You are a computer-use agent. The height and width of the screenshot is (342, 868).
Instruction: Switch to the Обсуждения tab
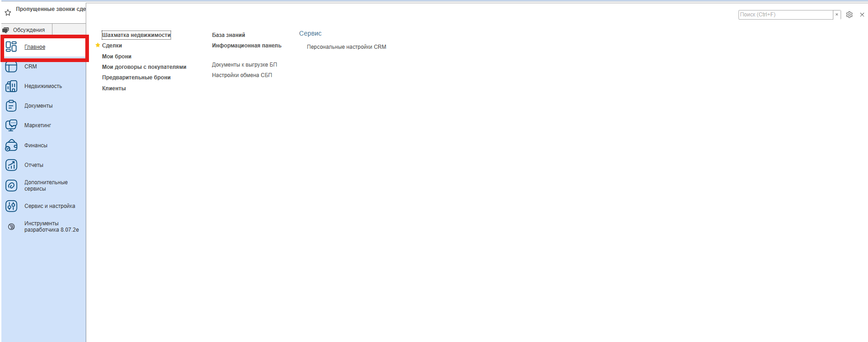[x=28, y=30]
